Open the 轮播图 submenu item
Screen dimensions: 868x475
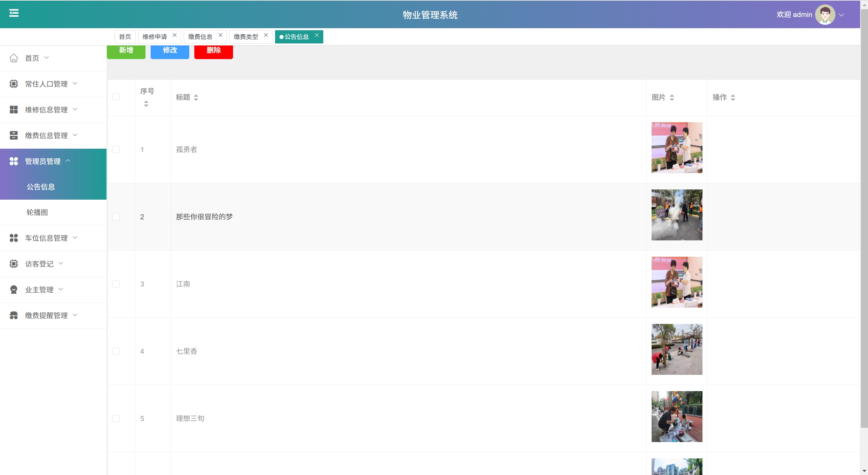(x=37, y=213)
